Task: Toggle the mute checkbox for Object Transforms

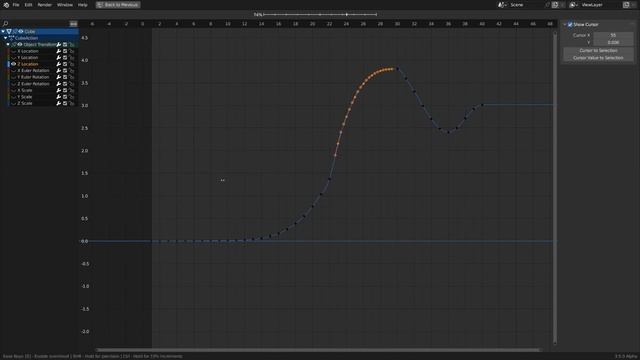Action: 65,44
